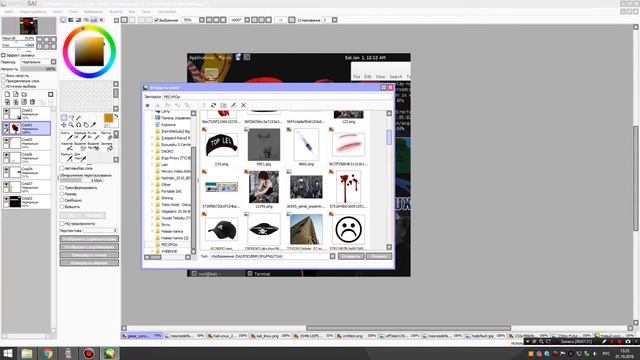Show the color wheel panel icon

tap(63, 20)
